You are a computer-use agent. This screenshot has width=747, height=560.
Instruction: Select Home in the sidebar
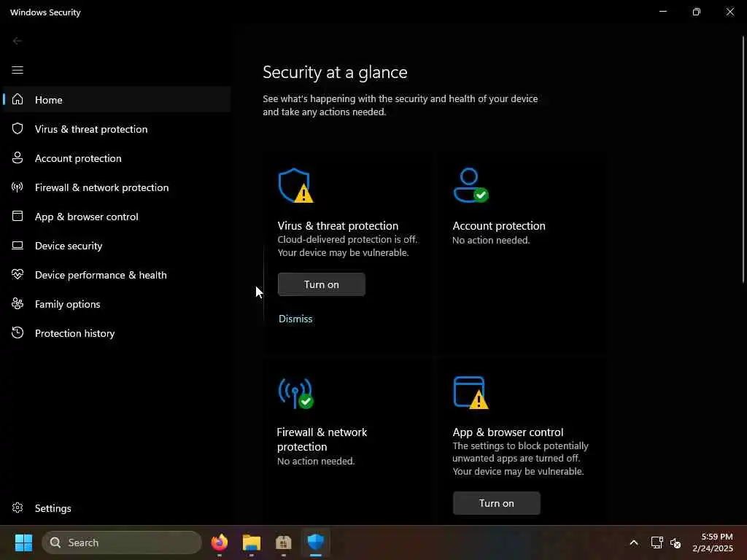(x=117, y=99)
